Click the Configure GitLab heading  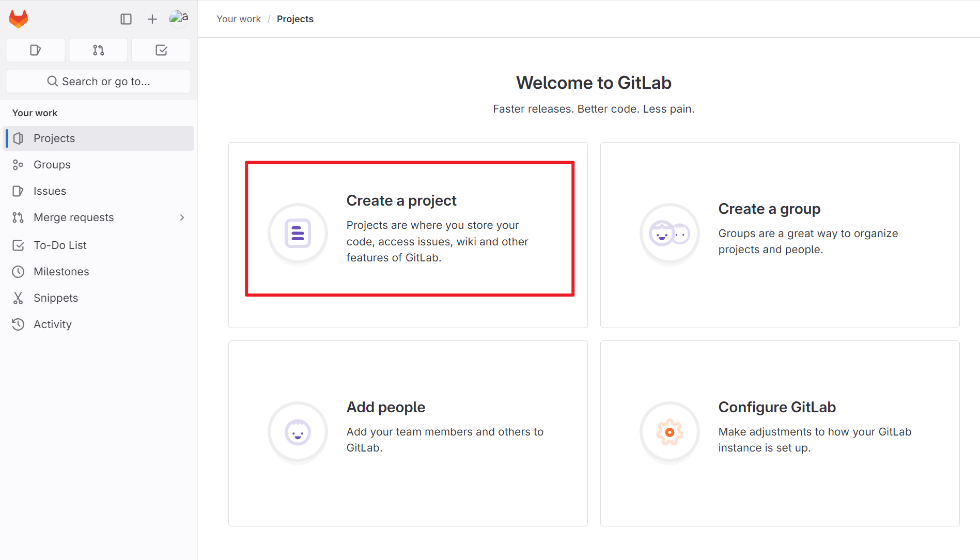pos(777,407)
